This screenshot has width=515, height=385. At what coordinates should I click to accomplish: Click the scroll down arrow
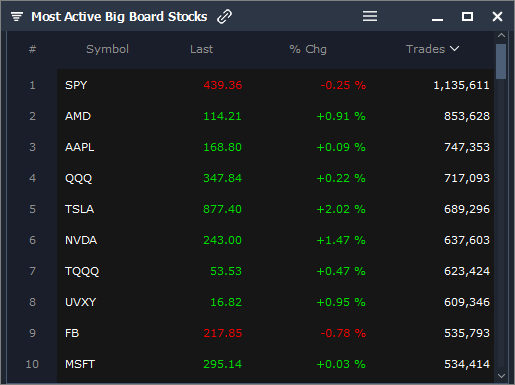(x=501, y=376)
